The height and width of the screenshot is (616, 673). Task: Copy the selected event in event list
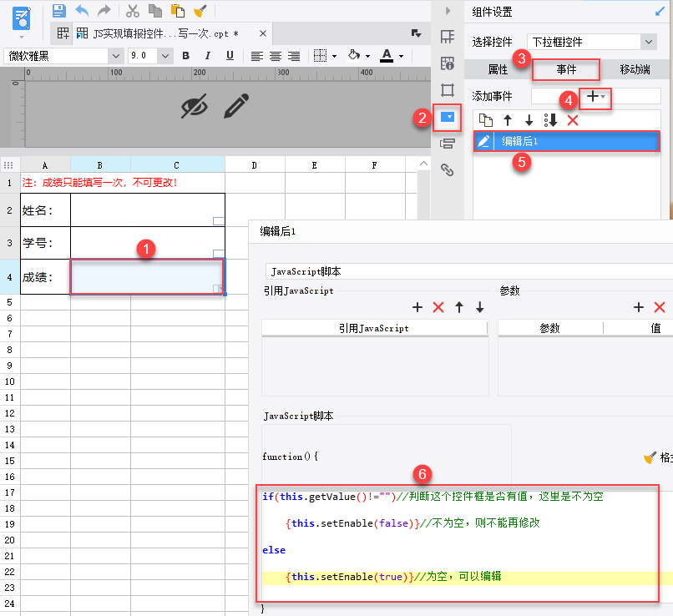pyautogui.click(x=485, y=120)
